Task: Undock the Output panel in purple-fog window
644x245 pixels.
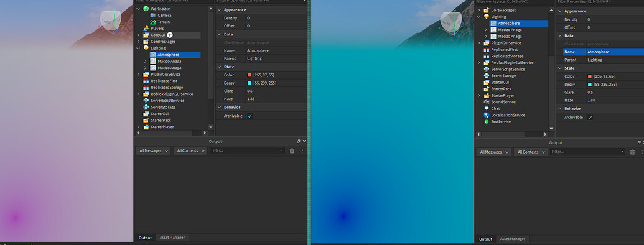Action: (x=299, y=141)
